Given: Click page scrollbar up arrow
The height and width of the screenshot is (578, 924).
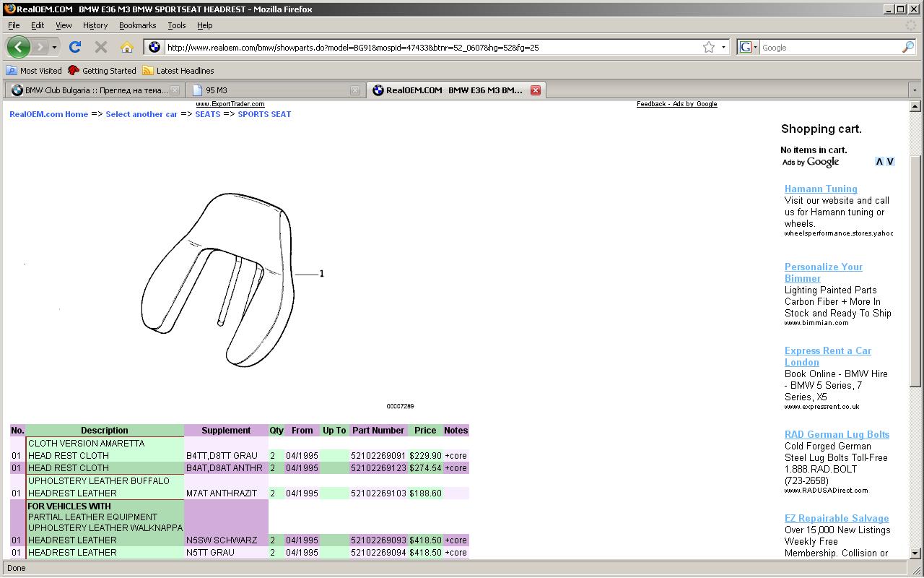Looking at the screenshot, I should 915,106.
